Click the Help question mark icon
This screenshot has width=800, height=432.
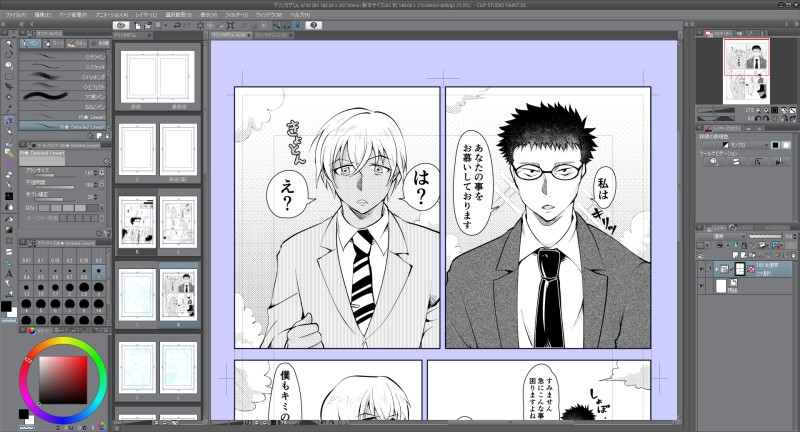pyautogui.click(x=313, y=25)
